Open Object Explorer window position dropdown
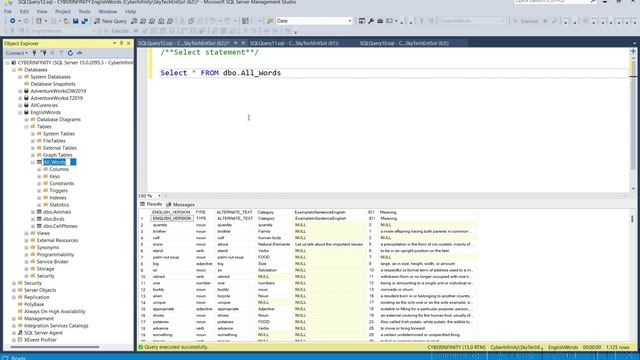The image size is (640, 360). click(114, 43)
